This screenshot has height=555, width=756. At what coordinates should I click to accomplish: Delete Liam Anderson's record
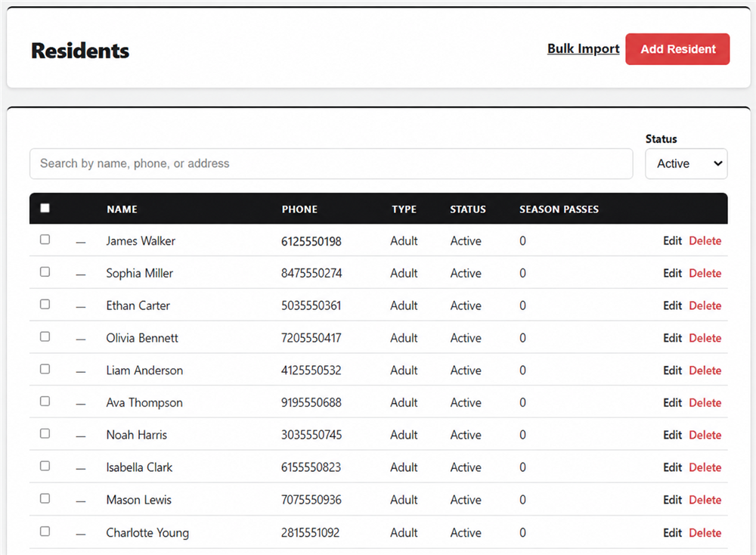tap(705, 370)
